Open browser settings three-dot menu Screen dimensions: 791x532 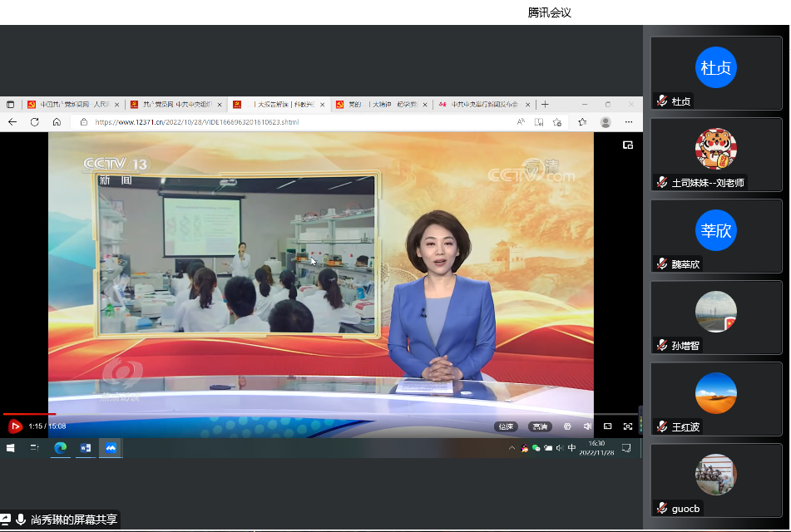click(x=629, y=122)
